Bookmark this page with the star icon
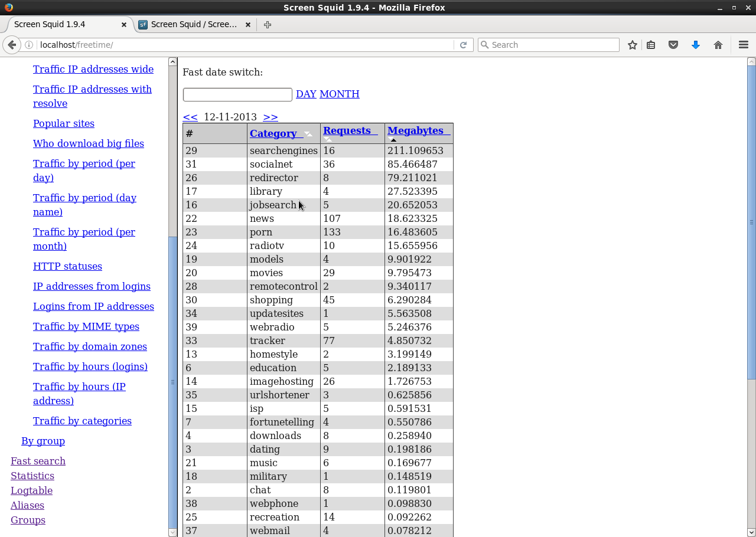The width and height of the screenshot is (756, 537). click(x=632, y=44)
